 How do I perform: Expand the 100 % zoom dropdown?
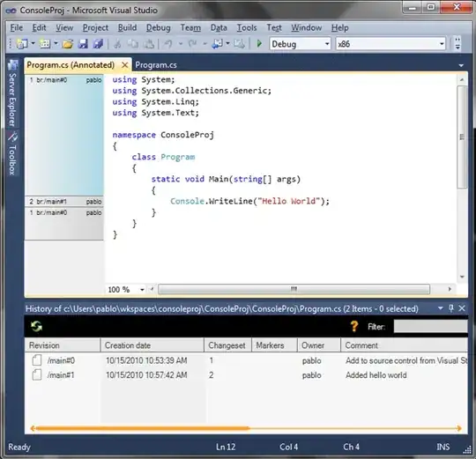tap(142, 290)
